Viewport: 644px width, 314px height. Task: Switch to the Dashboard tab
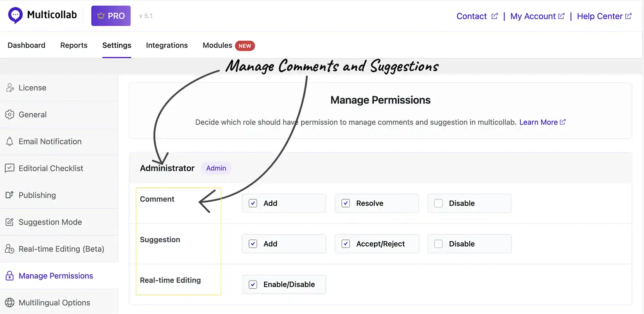coord(26,45)
